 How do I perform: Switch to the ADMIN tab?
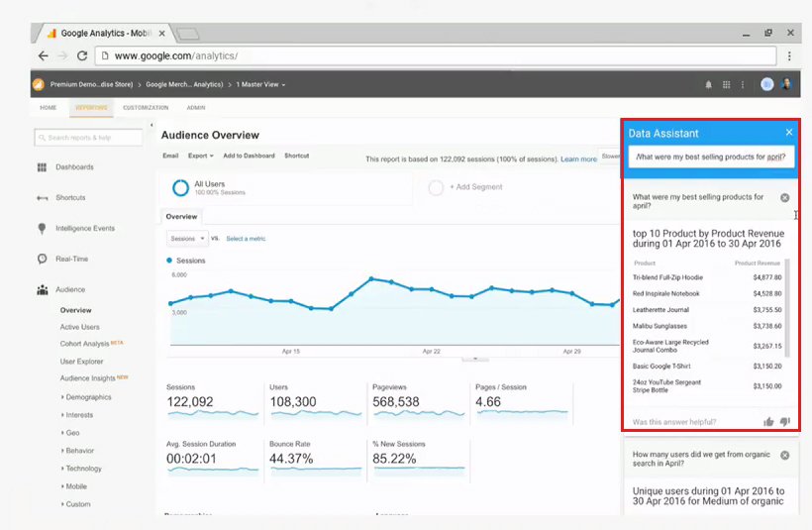[196, 108]
